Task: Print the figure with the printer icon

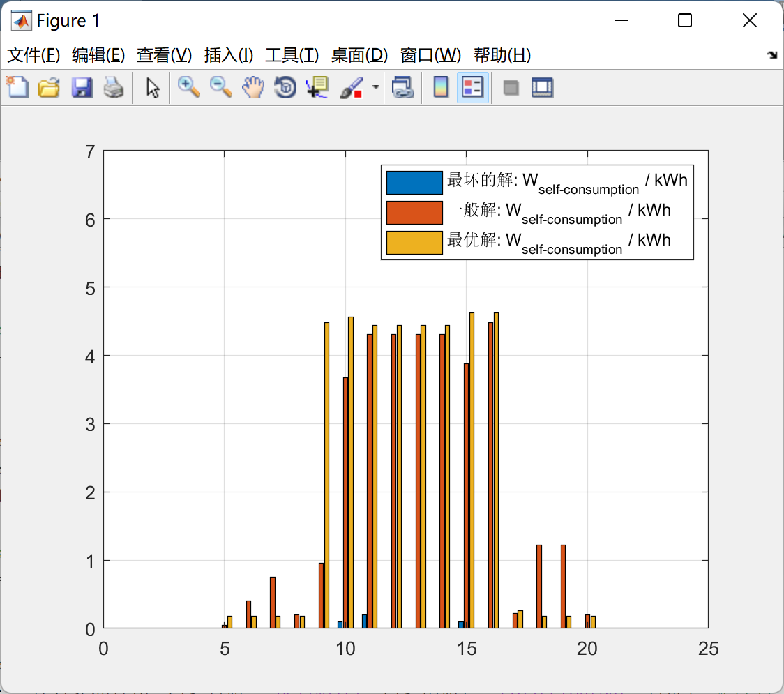Action: pyautogui.click(x=114, y=88)
